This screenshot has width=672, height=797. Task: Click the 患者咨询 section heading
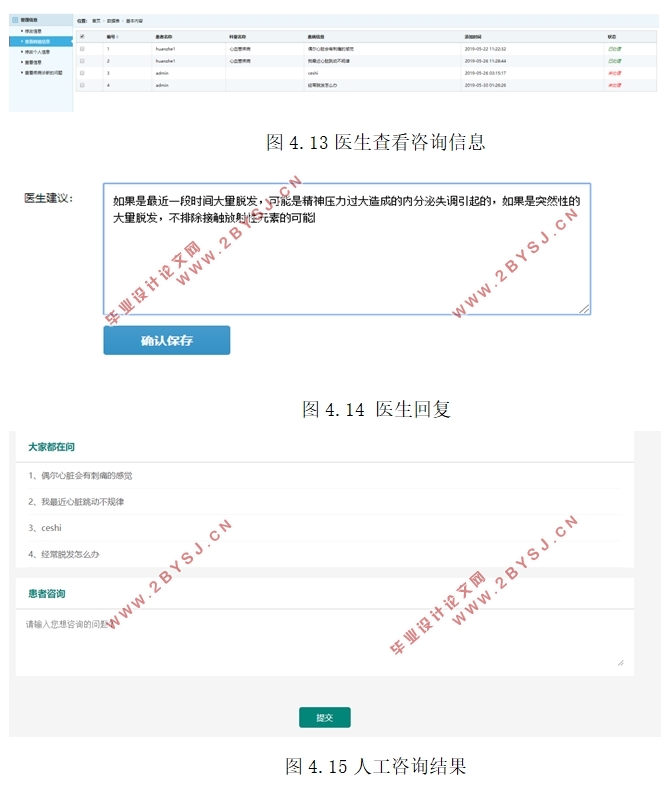(47, 593)
